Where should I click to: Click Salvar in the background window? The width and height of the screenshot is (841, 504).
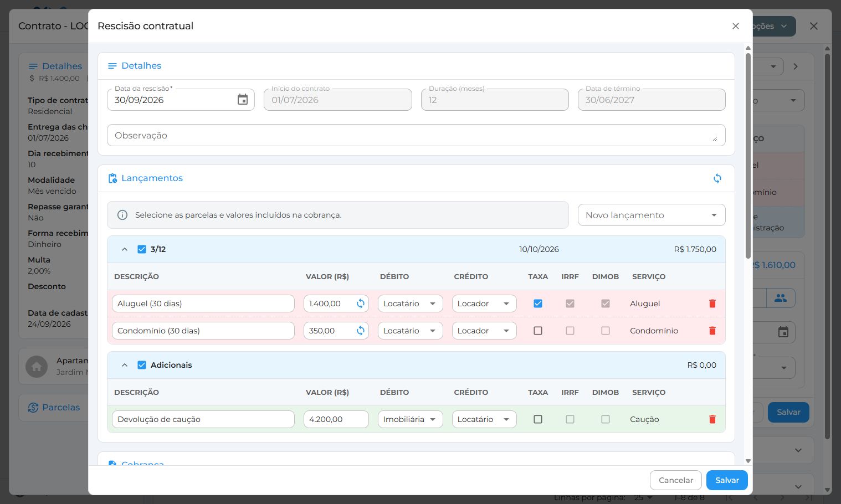click(788, 413)
